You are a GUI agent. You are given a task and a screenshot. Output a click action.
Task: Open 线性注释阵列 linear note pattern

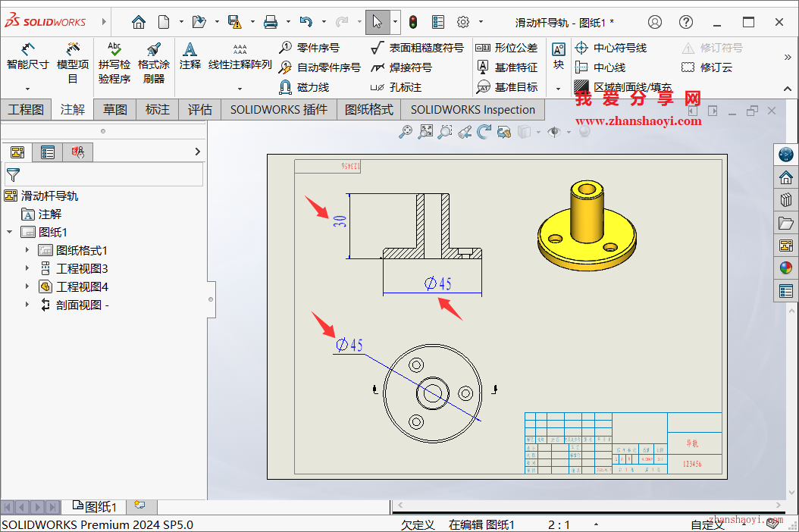click(240, 57)
